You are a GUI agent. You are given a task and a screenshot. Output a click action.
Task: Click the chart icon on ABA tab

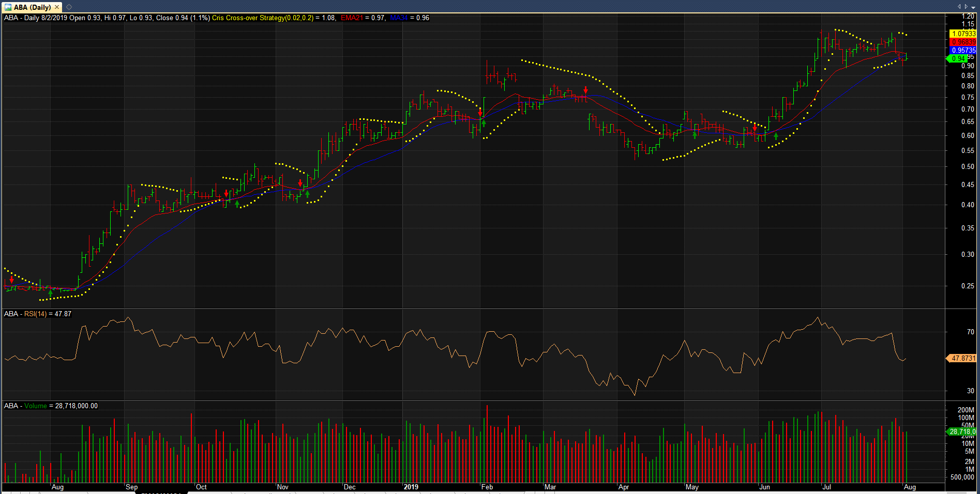8,7
